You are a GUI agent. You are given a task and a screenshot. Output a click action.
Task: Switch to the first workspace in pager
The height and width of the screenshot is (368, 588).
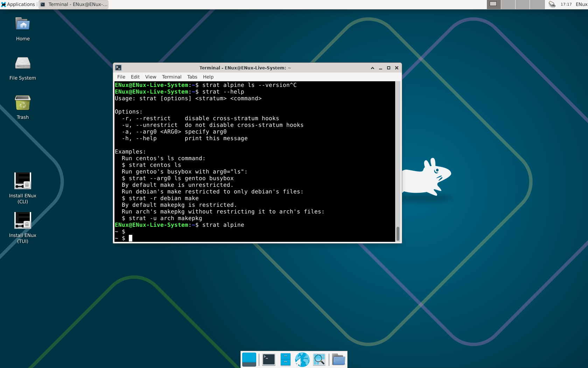click(493, 4)
